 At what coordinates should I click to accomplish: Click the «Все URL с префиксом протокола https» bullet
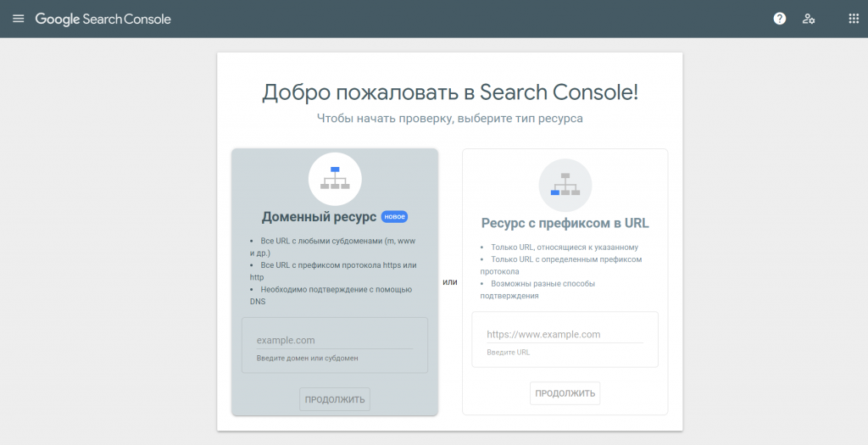pyautogui.click(x=333, y=271)
